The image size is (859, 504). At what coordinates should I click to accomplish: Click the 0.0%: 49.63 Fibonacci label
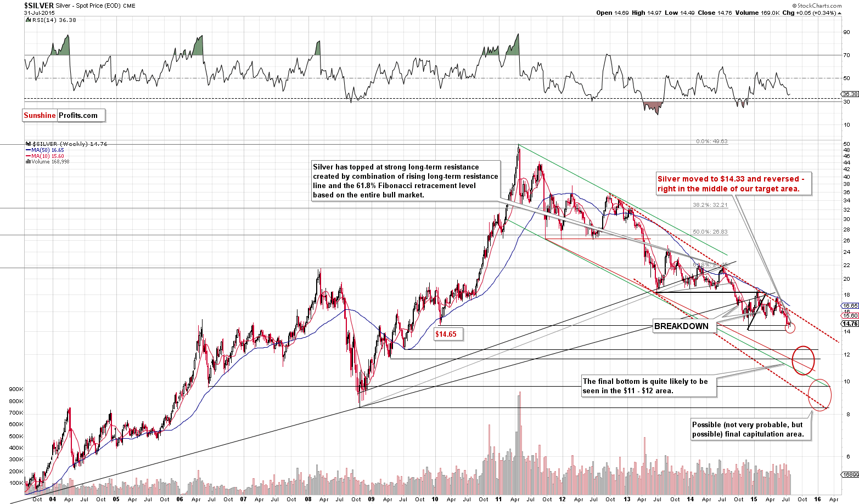pos(711,141)
